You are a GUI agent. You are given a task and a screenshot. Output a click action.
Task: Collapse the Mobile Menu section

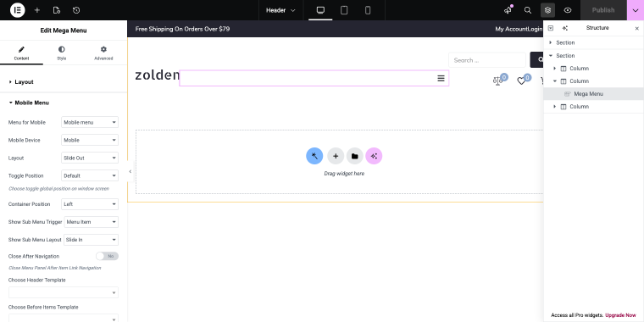[x=64, y=103]
